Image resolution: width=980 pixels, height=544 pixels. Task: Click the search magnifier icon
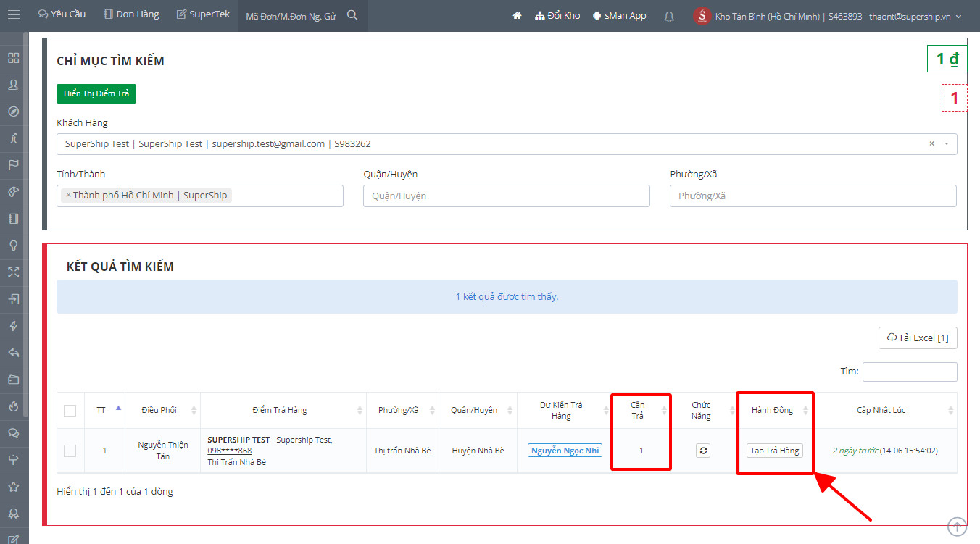click(x=352, y=15)
